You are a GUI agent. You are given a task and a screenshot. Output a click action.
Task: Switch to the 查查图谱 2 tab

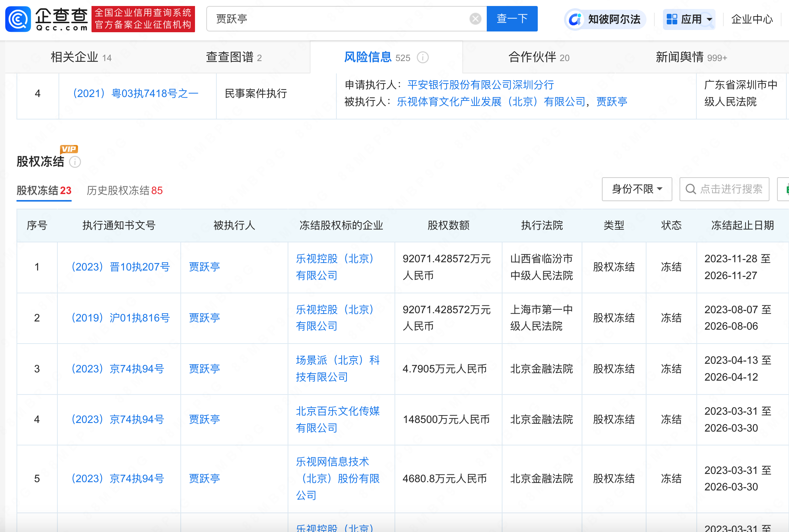point(234,57)
